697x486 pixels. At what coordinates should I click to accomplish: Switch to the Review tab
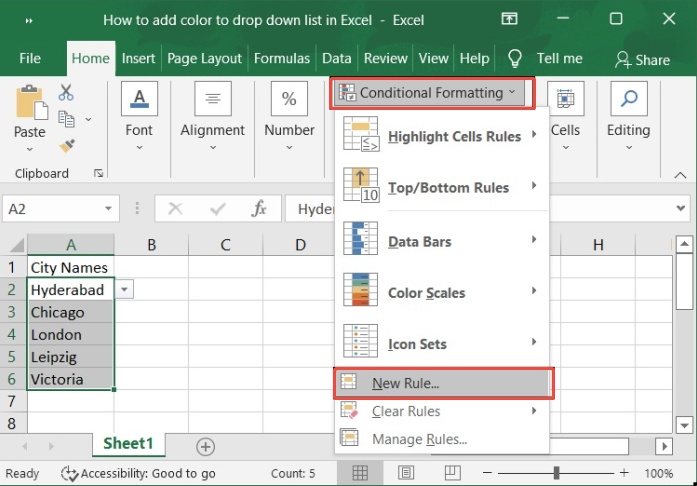pyautogui.click(x=385, y=59)
